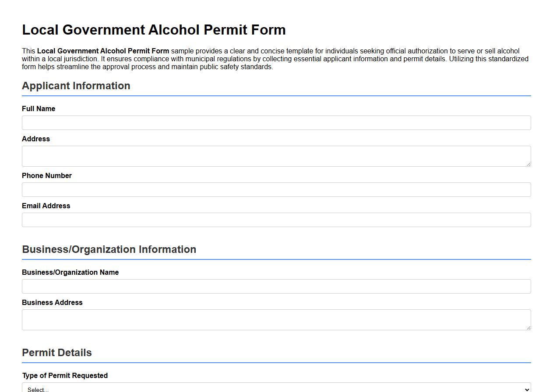Click the Business/Organization Information heading
This screenshot has width=553, height=392.
click(x=109, y=249)
